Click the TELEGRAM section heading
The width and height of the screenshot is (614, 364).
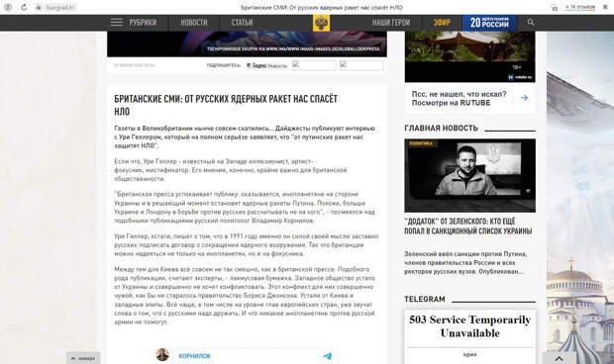(425, 299)
